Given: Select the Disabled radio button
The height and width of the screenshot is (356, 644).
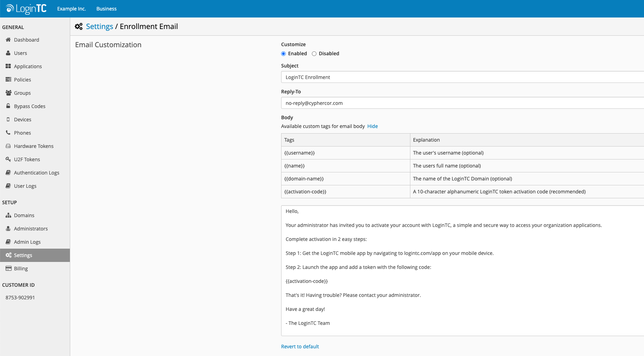Looking at the screenshot, I should (314, 54).
